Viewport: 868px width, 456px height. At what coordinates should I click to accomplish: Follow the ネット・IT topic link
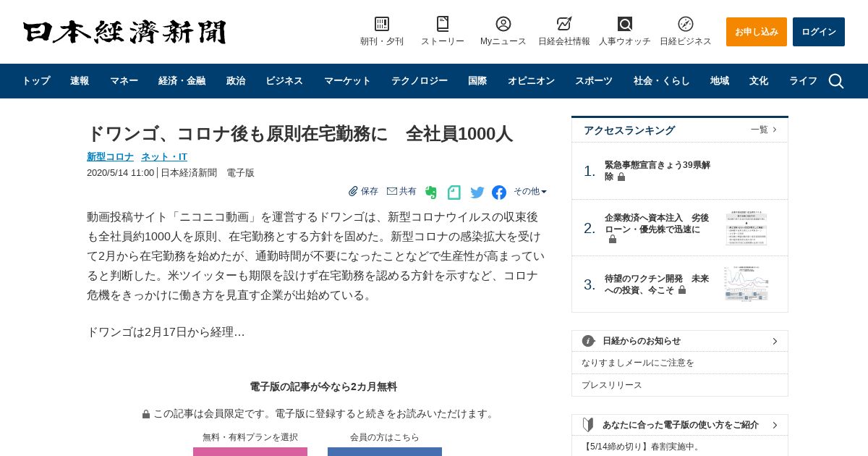pyautogui.click(x=164, y=156)
